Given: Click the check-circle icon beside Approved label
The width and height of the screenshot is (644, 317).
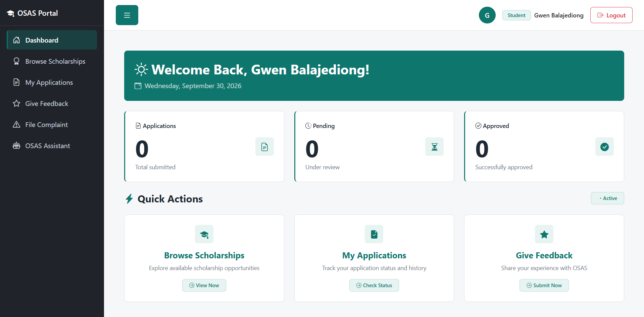Looking at the screenshot, I should pos(478,126).
